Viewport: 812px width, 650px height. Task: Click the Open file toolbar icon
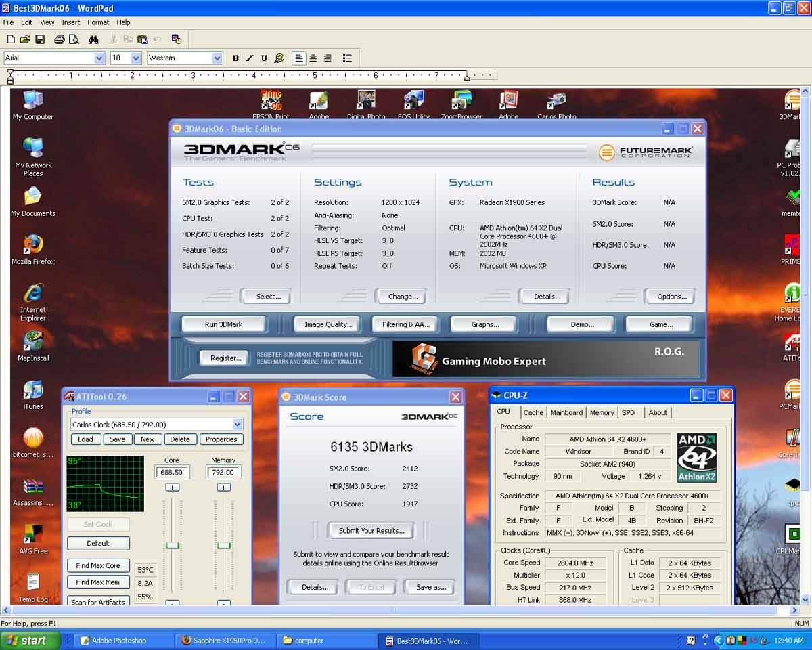click(x=24, y=39)
